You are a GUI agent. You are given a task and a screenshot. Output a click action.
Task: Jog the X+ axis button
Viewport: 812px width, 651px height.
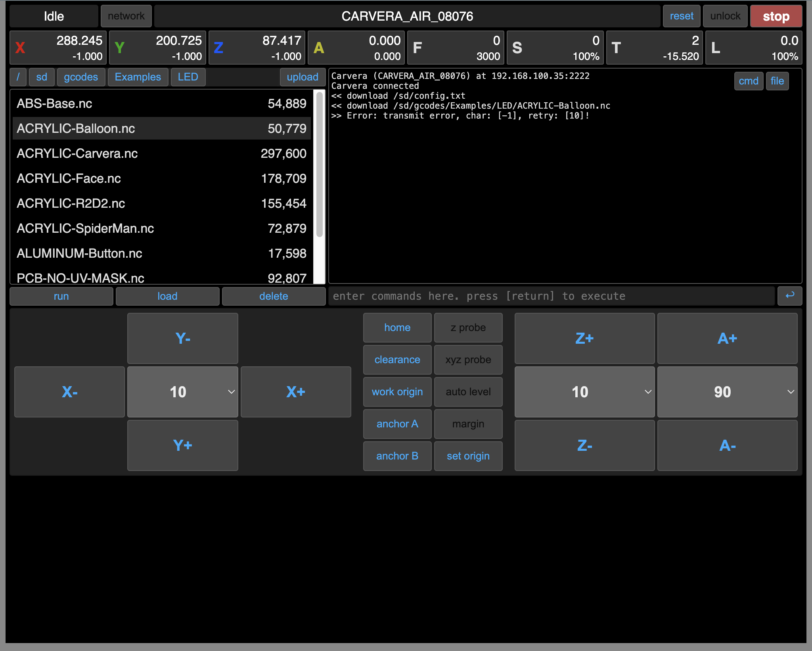(x=296, y=392)
